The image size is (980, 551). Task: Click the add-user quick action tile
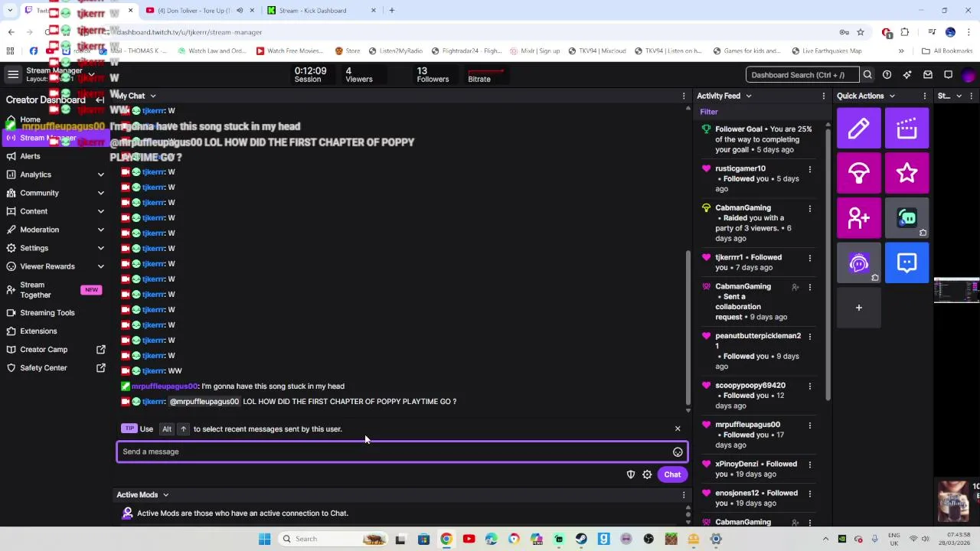[x=858, y=218]
